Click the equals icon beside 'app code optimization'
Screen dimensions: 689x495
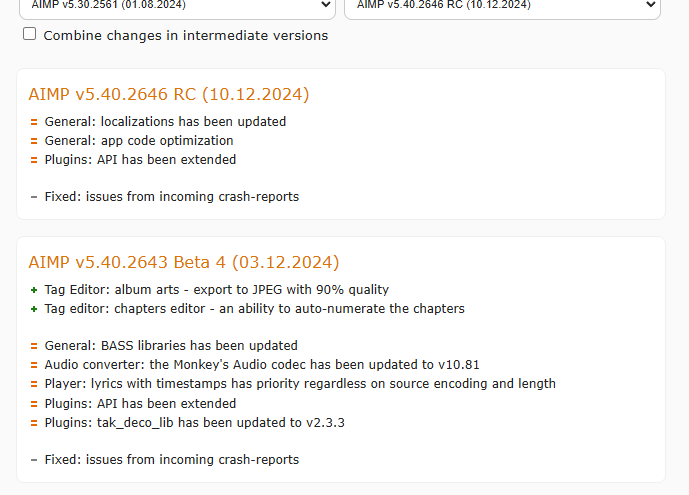(x=34, y=141)
